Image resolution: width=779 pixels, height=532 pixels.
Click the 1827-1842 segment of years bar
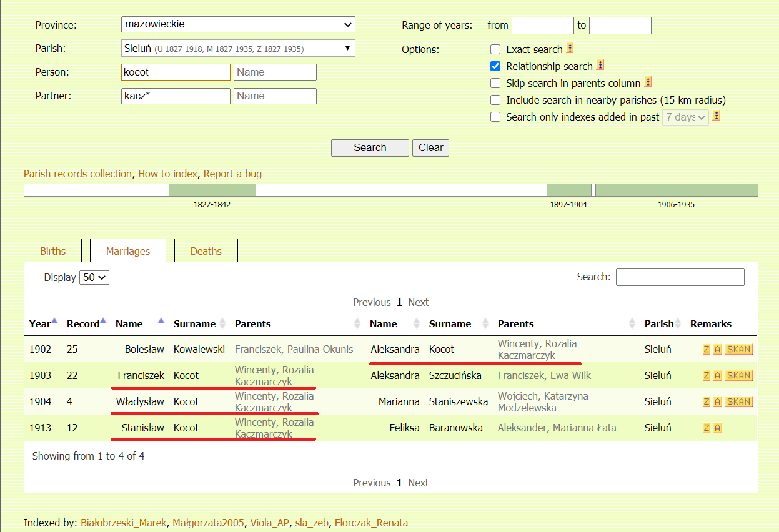tap(212, 190)
